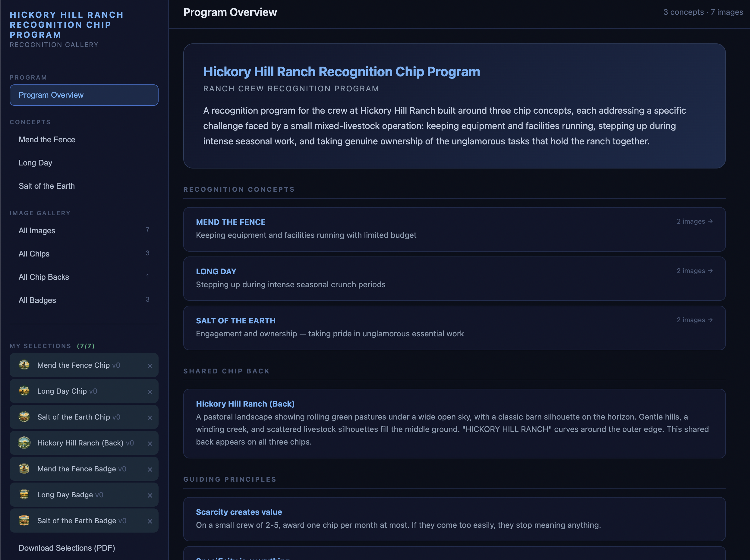750x560 pixels.
Task: Remove Long Day Chip v0 from selections
Action: [150, 392]
